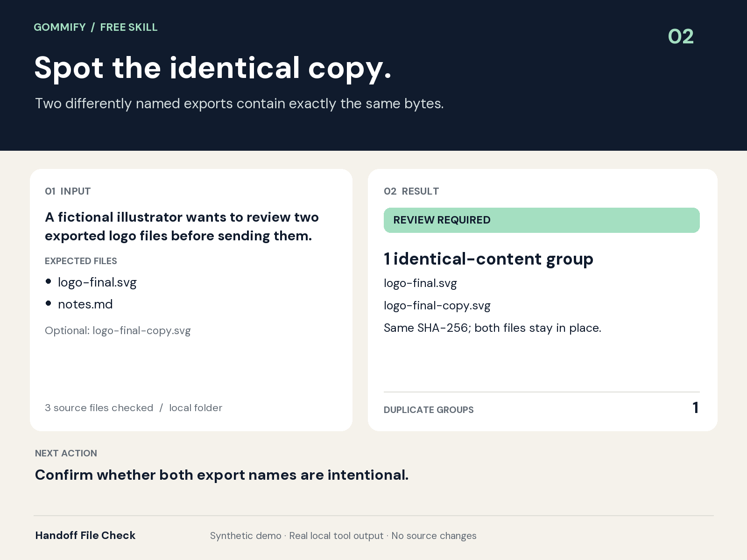This screenshot has width=747, height=560.
Task: Click logo-final.svg in the Result card
Action: pyautogui.click(x=420, y=283)
